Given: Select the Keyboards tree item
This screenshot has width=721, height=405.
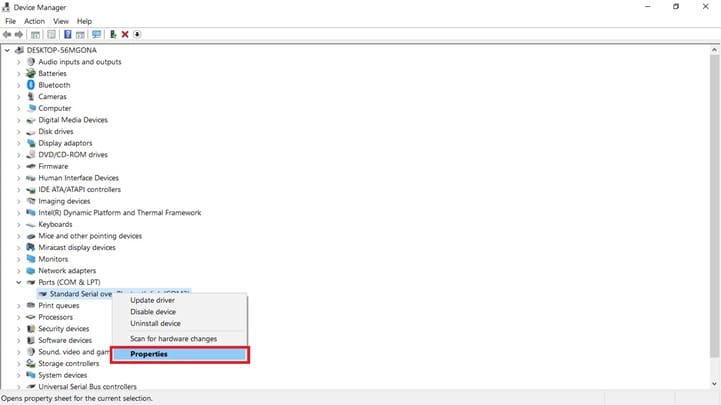Looking at the screenshot, I should point(55,224).
